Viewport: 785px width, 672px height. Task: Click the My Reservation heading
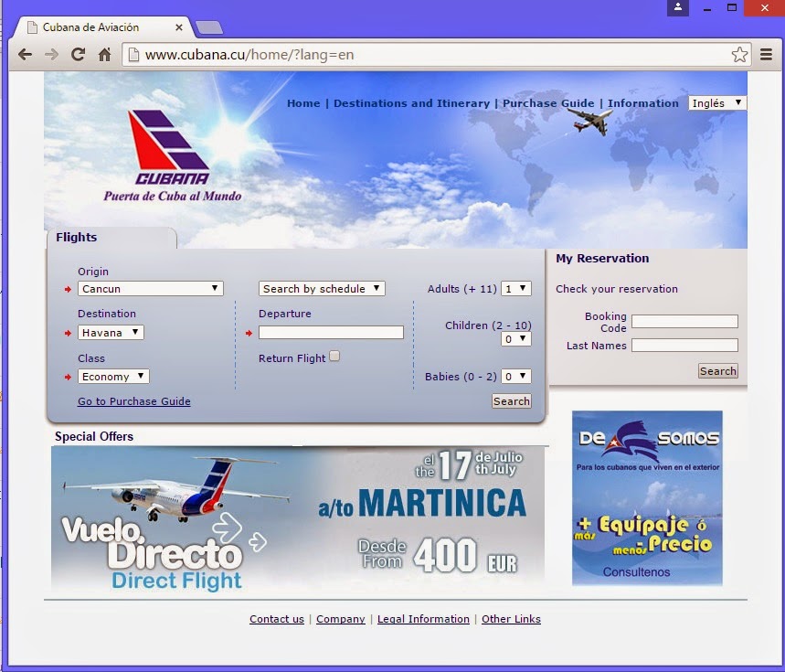[602, 259]
